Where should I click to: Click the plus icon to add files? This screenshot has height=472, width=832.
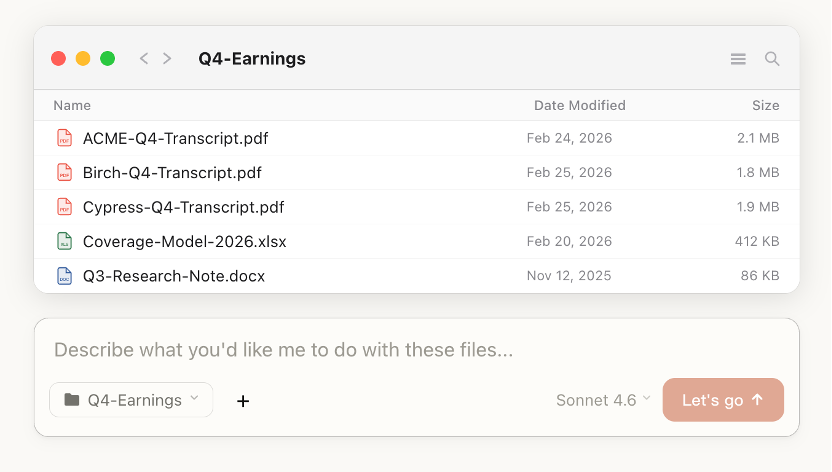(x=243, y=401)
